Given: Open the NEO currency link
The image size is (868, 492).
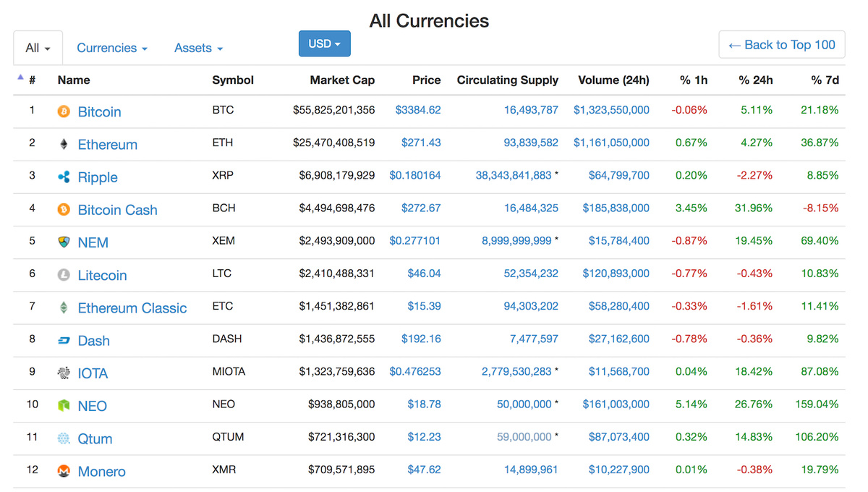Looking at the screenshot, I should (93, 406).
